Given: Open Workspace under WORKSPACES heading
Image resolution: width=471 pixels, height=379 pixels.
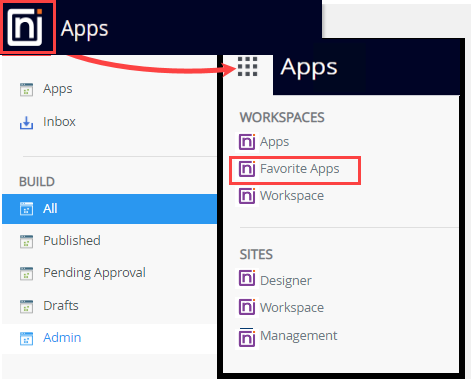Looking at the screenshot, I should tap(292, 196).
